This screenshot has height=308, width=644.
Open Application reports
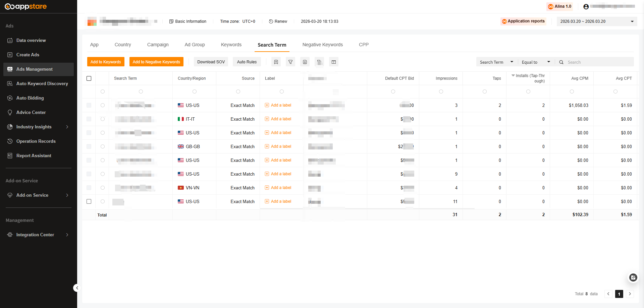pos(523,21)
